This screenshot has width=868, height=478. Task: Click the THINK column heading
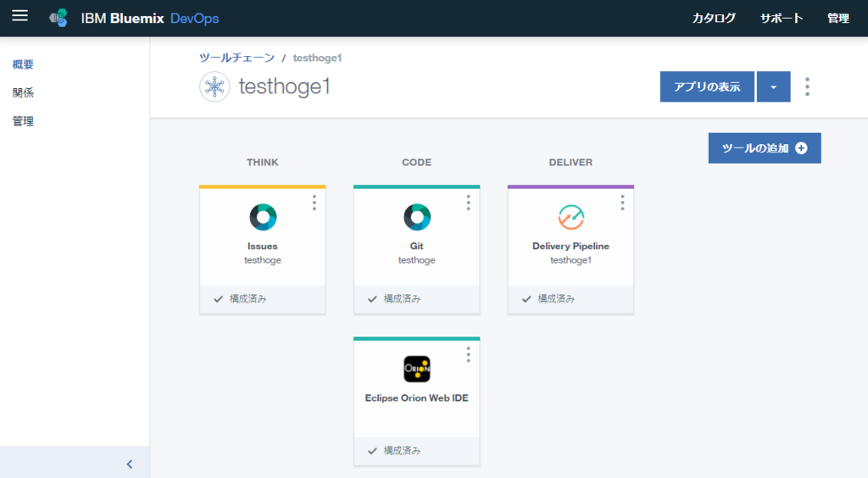click(263, 162)
